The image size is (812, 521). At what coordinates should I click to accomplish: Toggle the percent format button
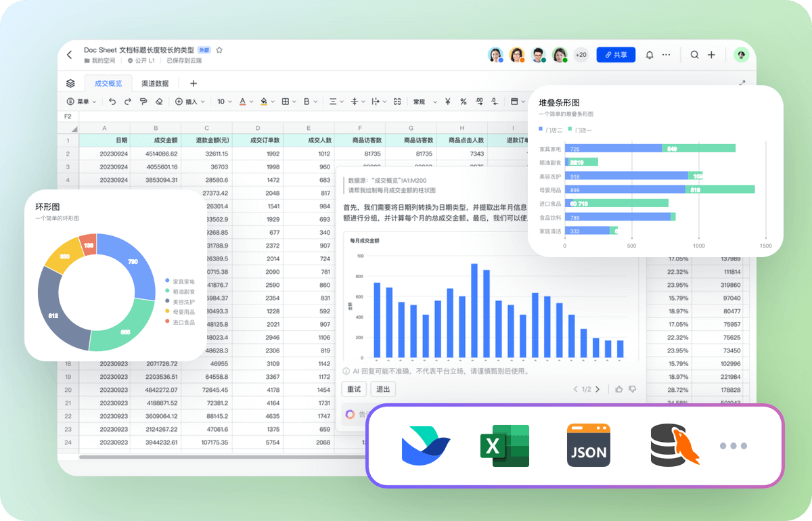(464, 101)
